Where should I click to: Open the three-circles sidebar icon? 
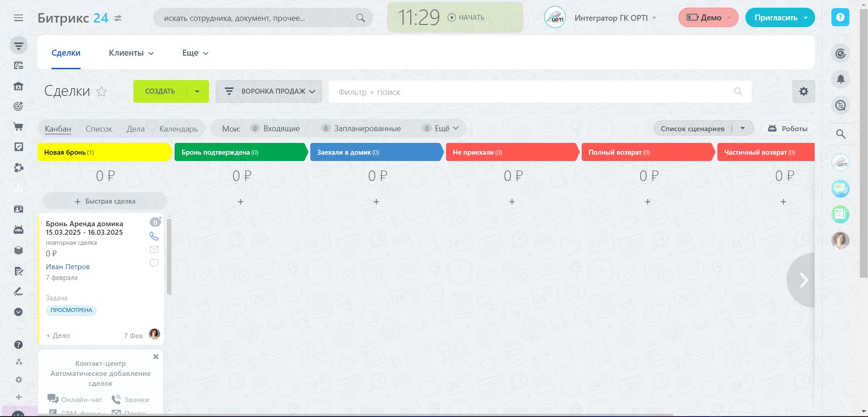click(19, 168)
